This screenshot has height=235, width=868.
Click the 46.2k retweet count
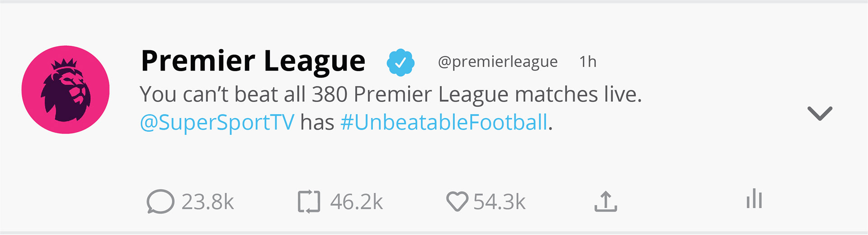357,202
